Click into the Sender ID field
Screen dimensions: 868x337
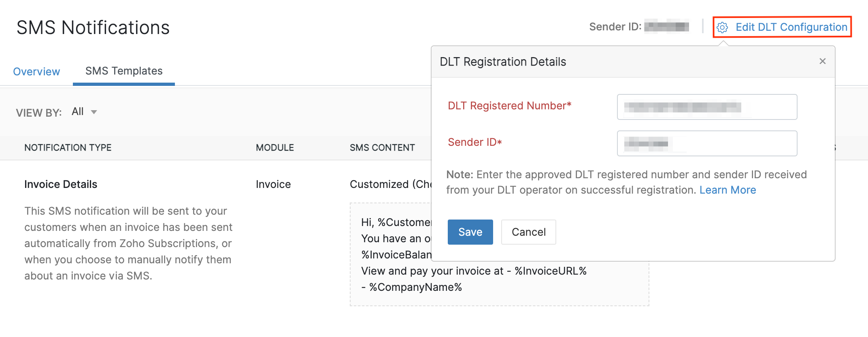tap(706, 143)
